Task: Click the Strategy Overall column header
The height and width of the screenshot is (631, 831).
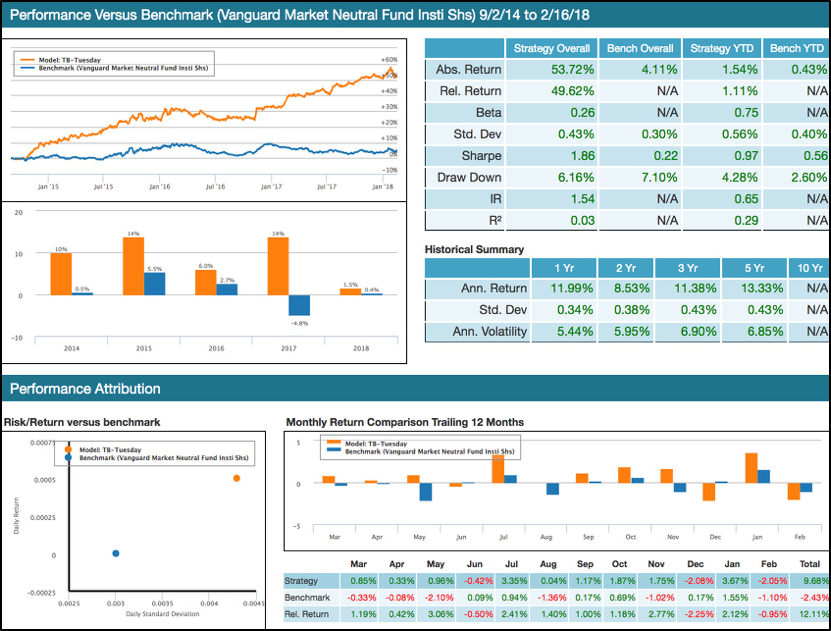Action: [x=551, y=47]
